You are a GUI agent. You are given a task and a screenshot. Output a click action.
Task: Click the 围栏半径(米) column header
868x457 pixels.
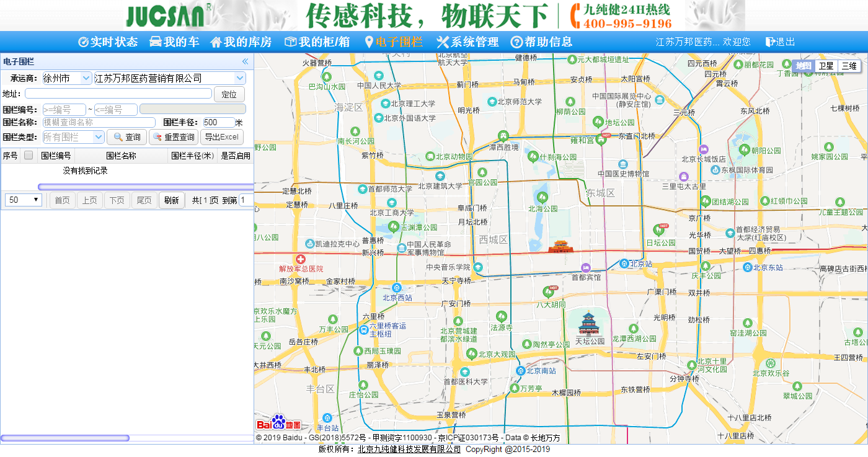click(x=192, y=156)
